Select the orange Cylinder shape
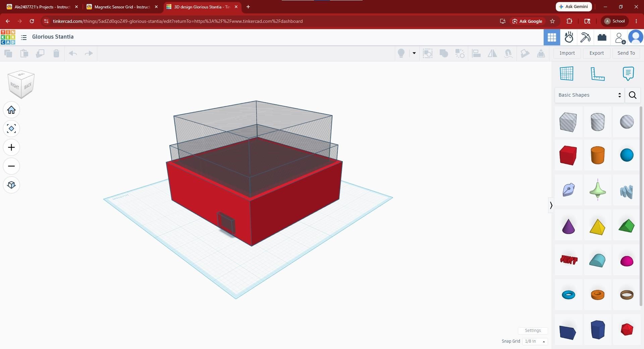 597,155
